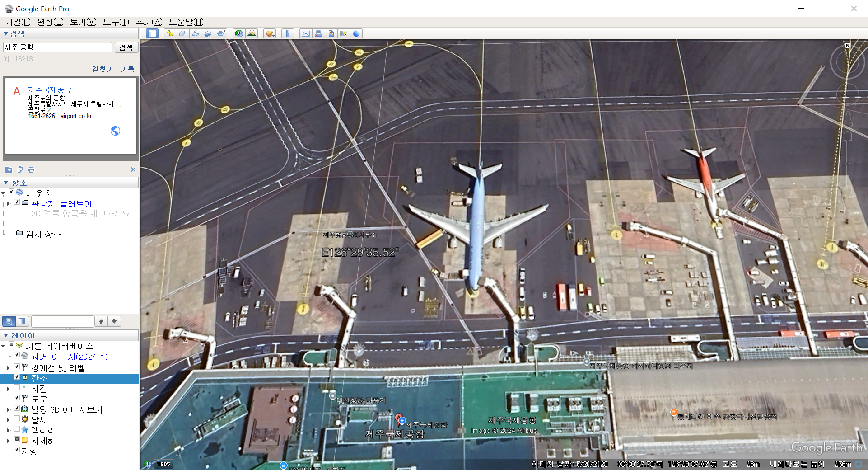Screen dimensions: 868x470
Task: Uncheck the 관광지 둘러보기 checkbox
Action: coord(17,202)
